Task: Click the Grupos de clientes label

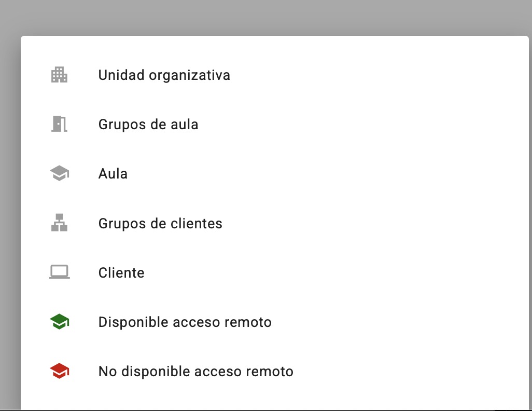Action: [160, 224]
